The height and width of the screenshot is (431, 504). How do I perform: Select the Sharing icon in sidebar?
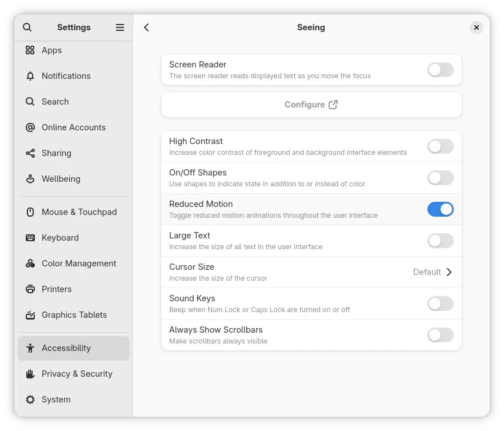[x=30, y=153]
